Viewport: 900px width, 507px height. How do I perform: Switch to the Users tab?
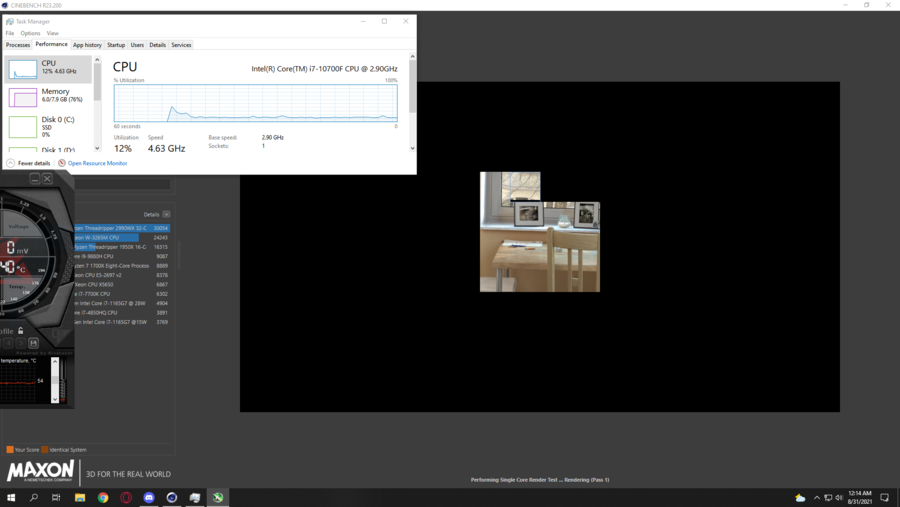click(x=137, y=45)
